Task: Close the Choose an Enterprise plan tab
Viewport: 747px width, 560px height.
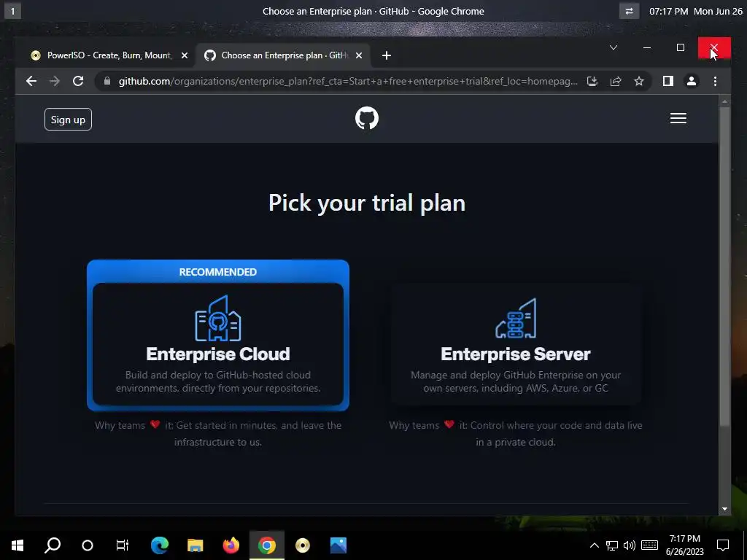Action: [x=359, y=55]
